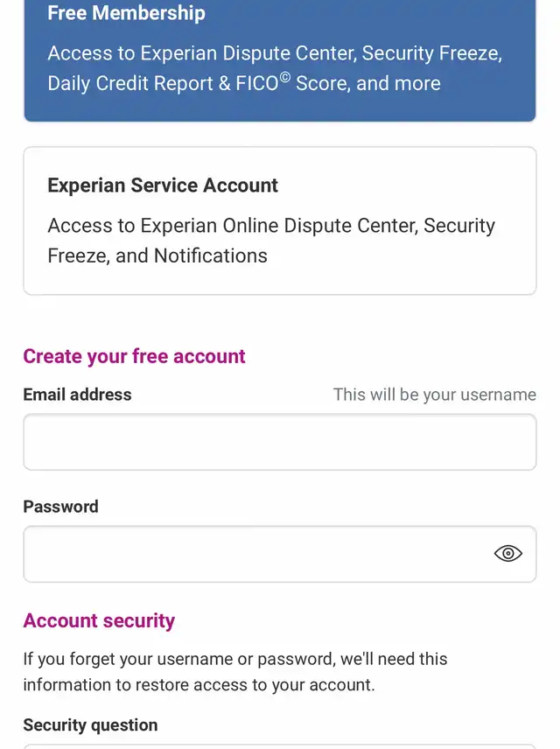Click 'information to restore access' text line

point(199,685)
